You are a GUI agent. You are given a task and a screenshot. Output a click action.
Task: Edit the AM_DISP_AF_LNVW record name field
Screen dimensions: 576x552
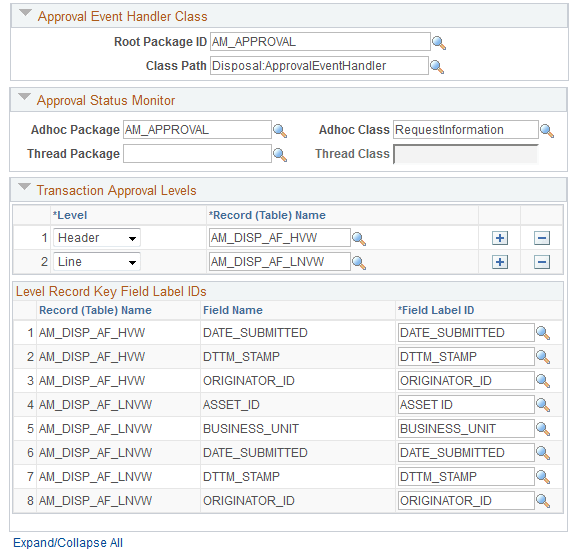280,262
